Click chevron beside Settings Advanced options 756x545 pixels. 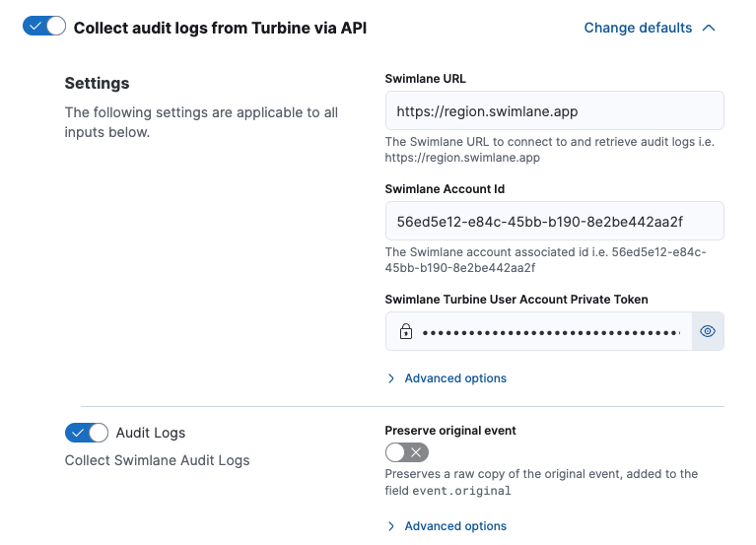(391, 378)
